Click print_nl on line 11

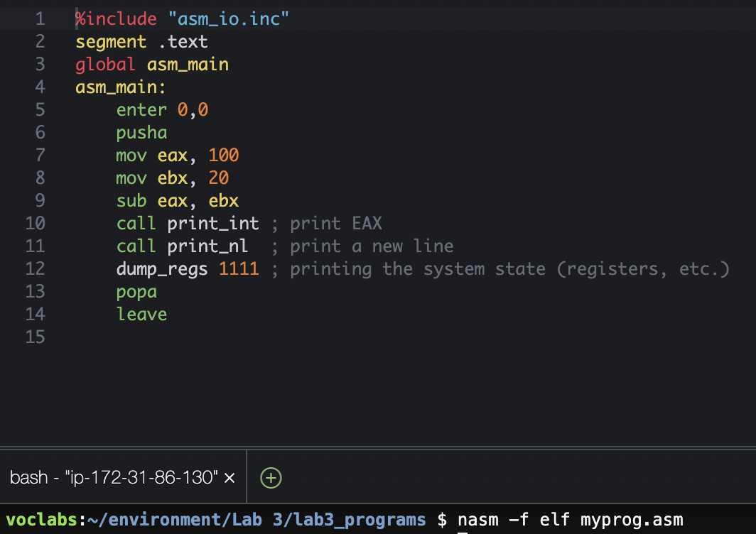pos(207,246)
